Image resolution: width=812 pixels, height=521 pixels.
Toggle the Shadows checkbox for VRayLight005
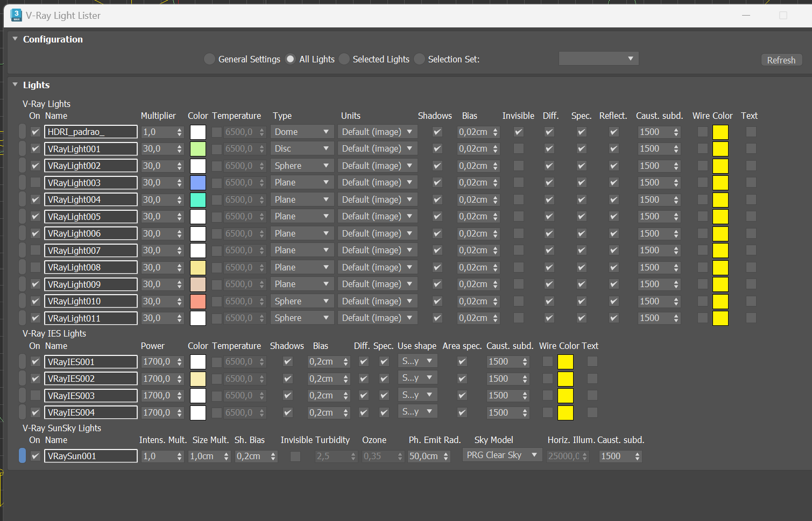point(437,217)
